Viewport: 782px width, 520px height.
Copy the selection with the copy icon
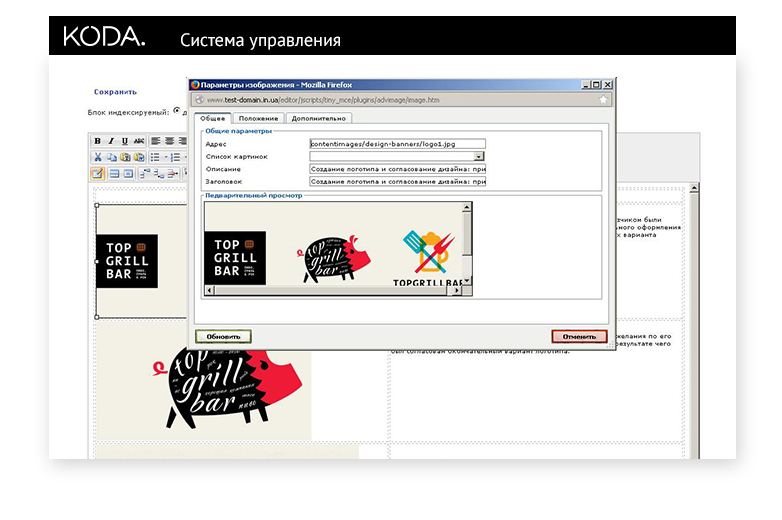[111, 157]
